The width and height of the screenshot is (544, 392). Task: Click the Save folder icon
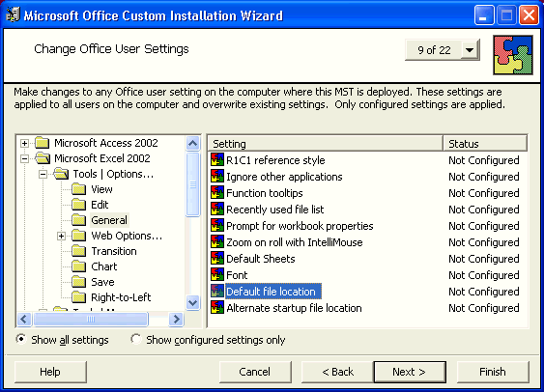click(x=79, y=282)
